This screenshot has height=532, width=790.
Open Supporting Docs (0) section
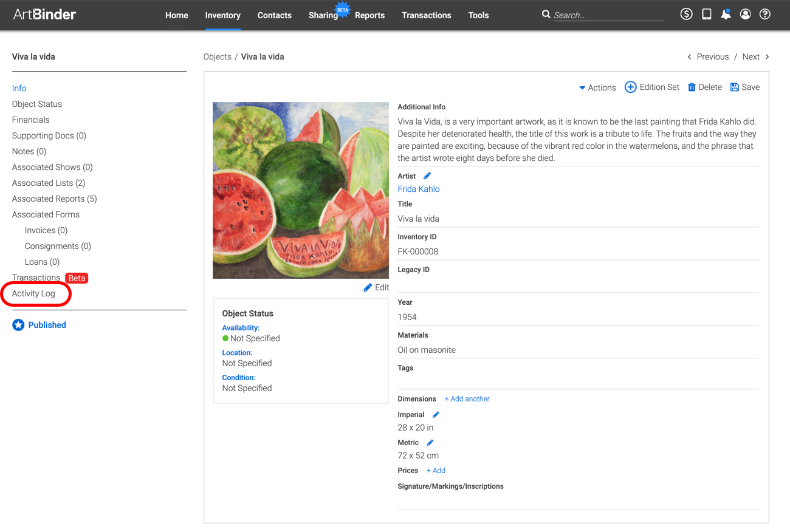(x=49, y=135)
